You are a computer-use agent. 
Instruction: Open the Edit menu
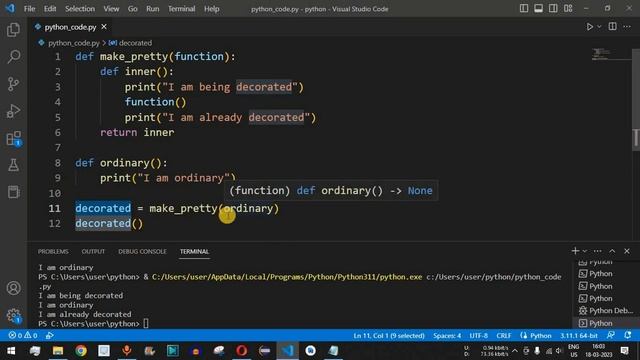pos(50,9)
